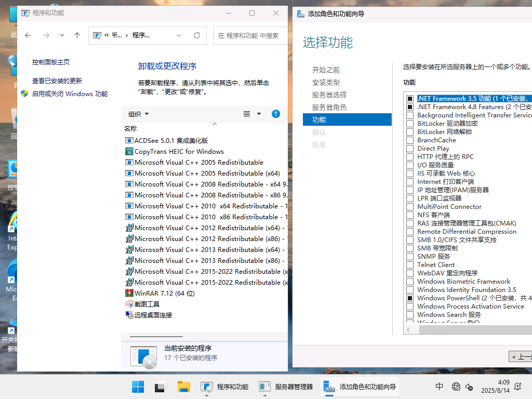
Task: Click the blue Help icon
Action: 276,114
